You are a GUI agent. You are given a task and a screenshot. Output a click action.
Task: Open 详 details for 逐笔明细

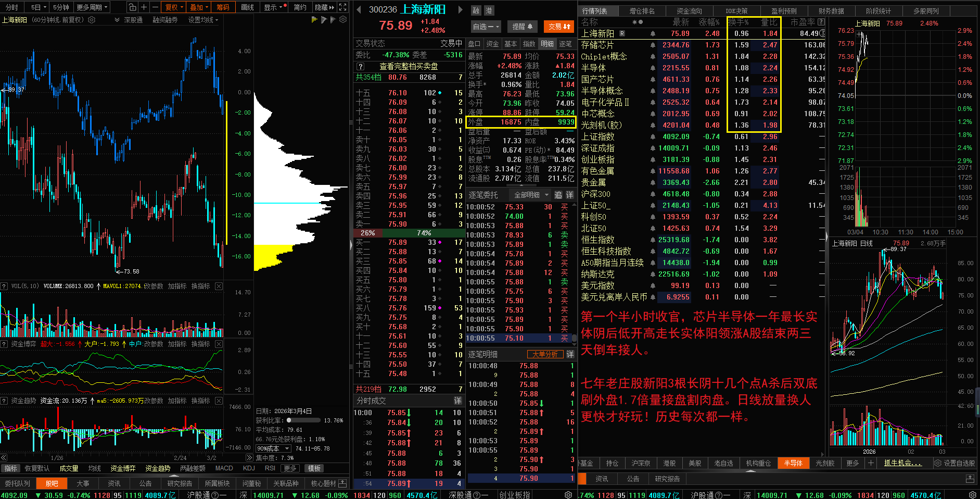click(x=570, y=354)
